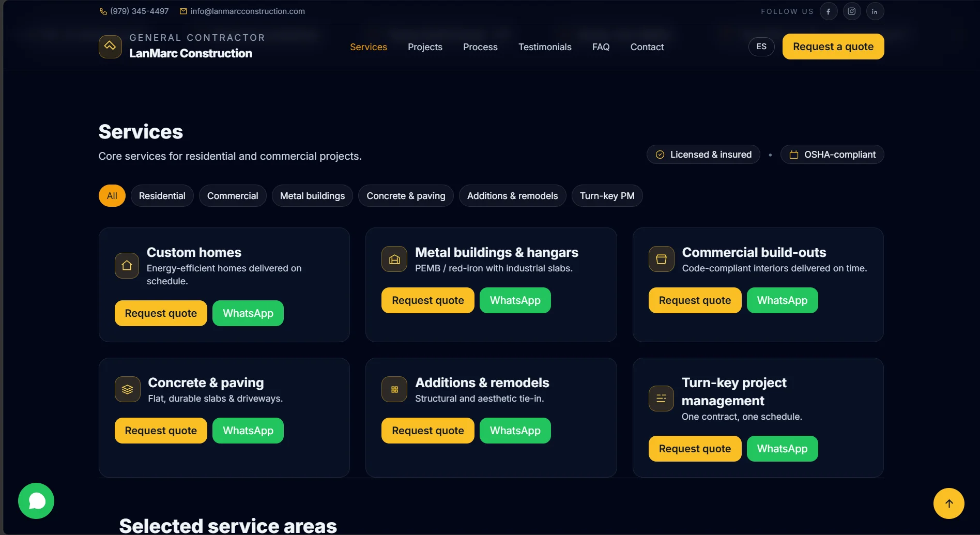This screenshot has height=535, width=980.
Task: Click the header Request a quote button
Action: pos(833,47)
